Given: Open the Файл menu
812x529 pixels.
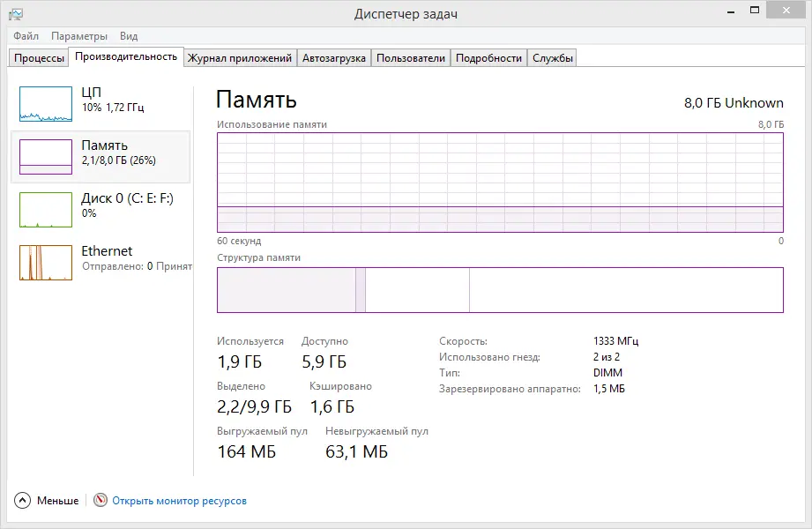Looking at the screenshot, I should click(x=26, y=36).
